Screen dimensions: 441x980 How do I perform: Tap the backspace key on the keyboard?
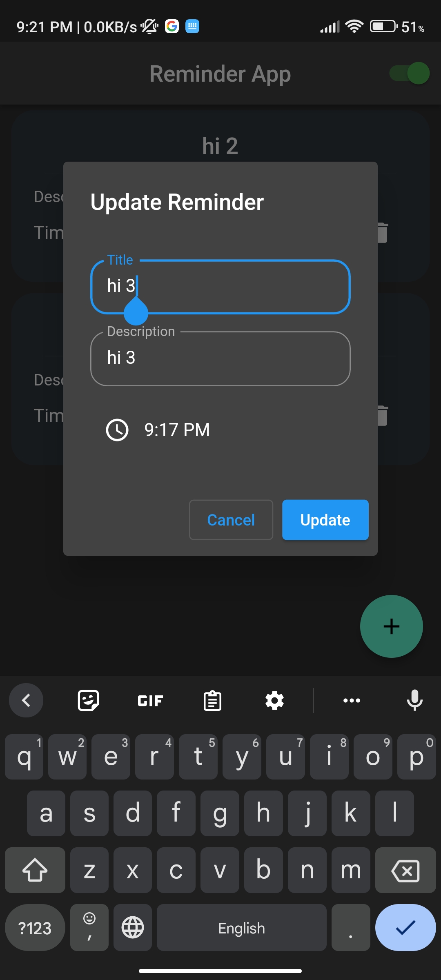(405, 870)
